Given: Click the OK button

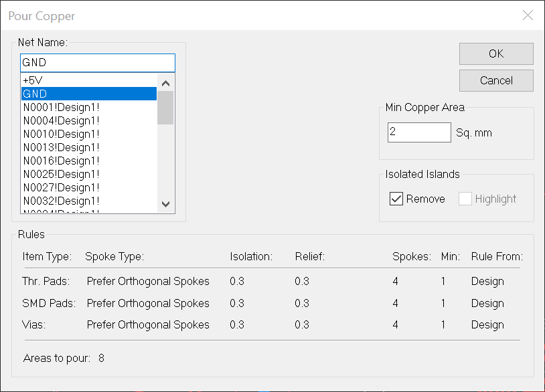Looking at the screenshot, I should 496,54.
